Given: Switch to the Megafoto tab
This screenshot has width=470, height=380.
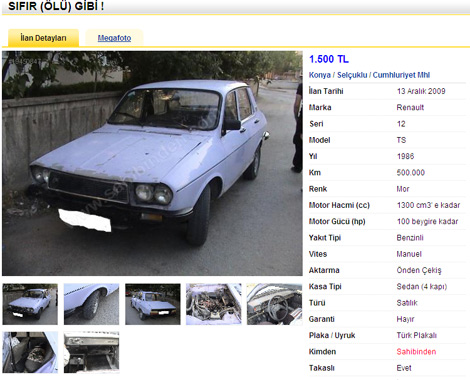Looking at the screenshot, I should [114, 38].
